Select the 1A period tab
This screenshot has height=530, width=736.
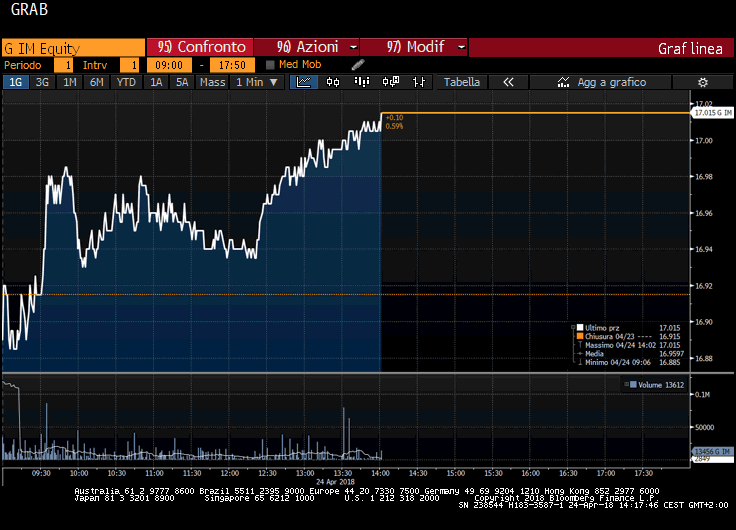tap(156, 82)
